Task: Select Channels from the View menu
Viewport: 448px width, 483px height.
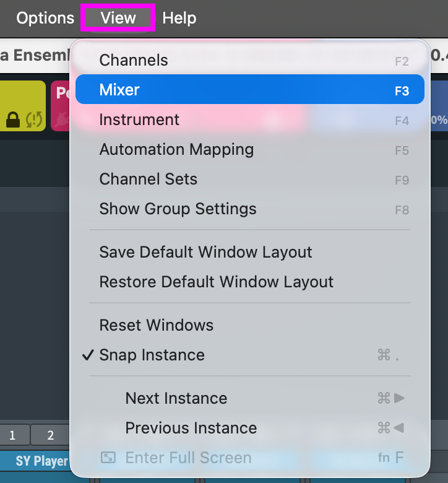Action: 134,60
